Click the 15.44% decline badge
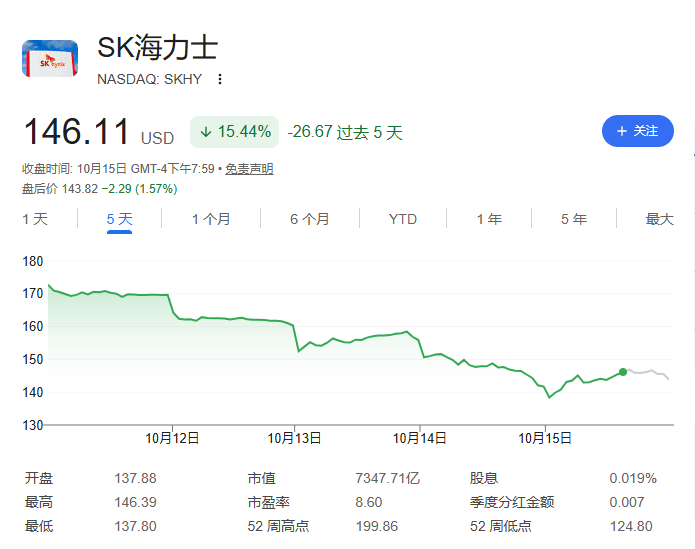Image resolution: width=695 pixels, height=549 pixels. tap(234, 132)
